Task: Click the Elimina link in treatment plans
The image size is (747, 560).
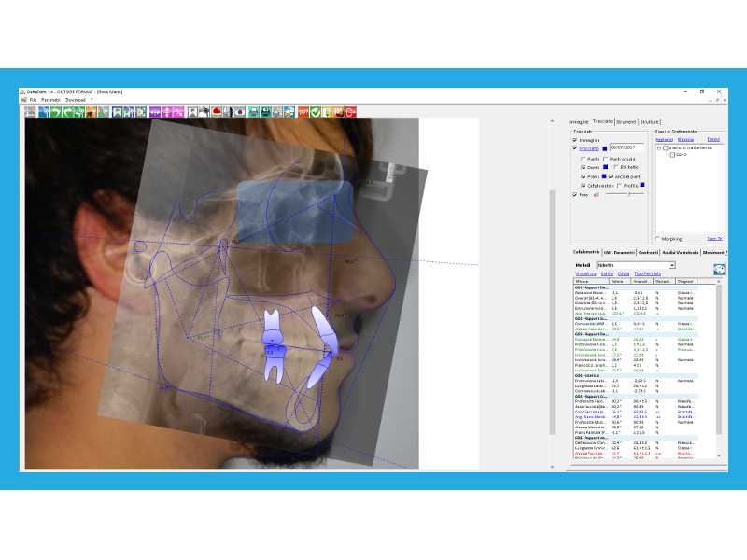Action: (685, 139)
